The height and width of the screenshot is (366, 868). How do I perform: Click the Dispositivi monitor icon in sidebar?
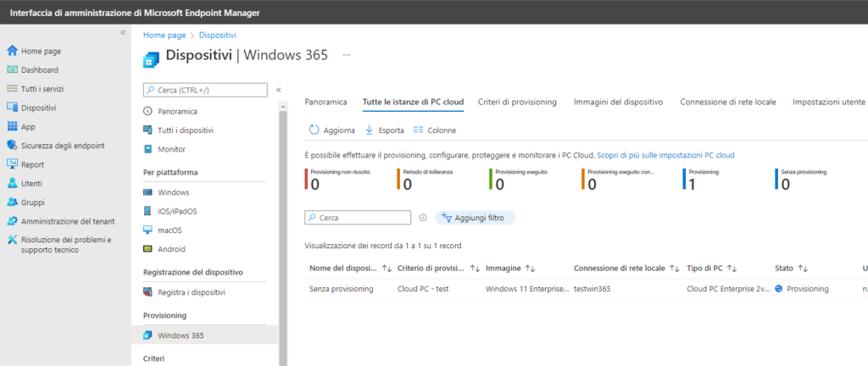12,108
